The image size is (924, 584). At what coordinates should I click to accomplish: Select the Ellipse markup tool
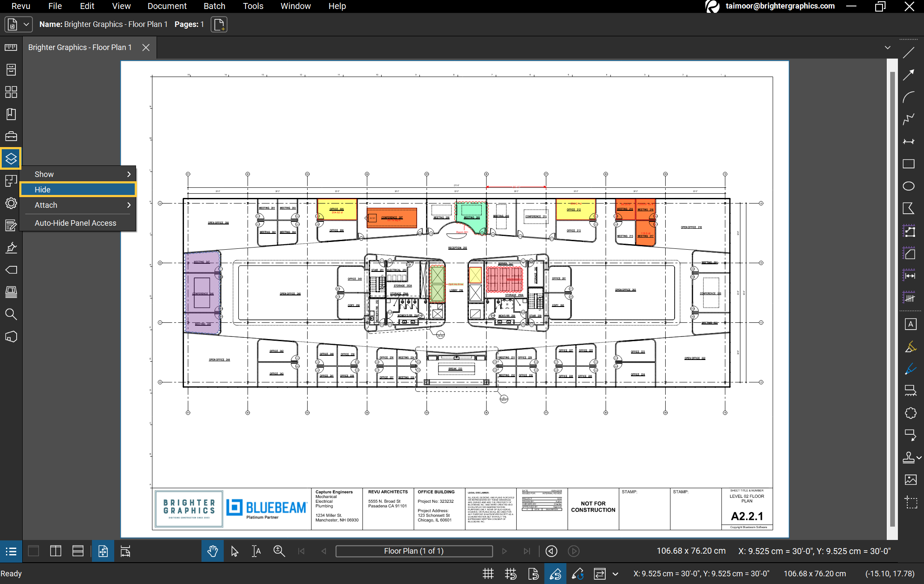[909, 186]
